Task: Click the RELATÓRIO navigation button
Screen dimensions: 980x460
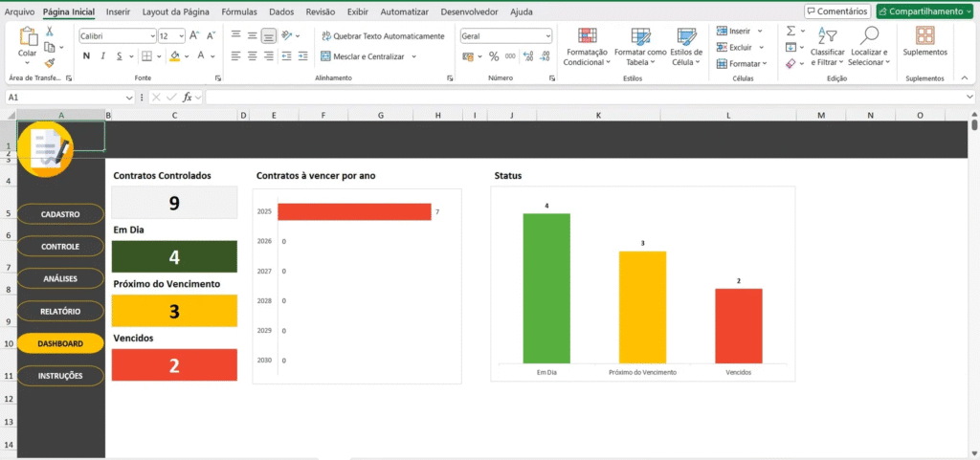Action: click(x=60, y=312)
